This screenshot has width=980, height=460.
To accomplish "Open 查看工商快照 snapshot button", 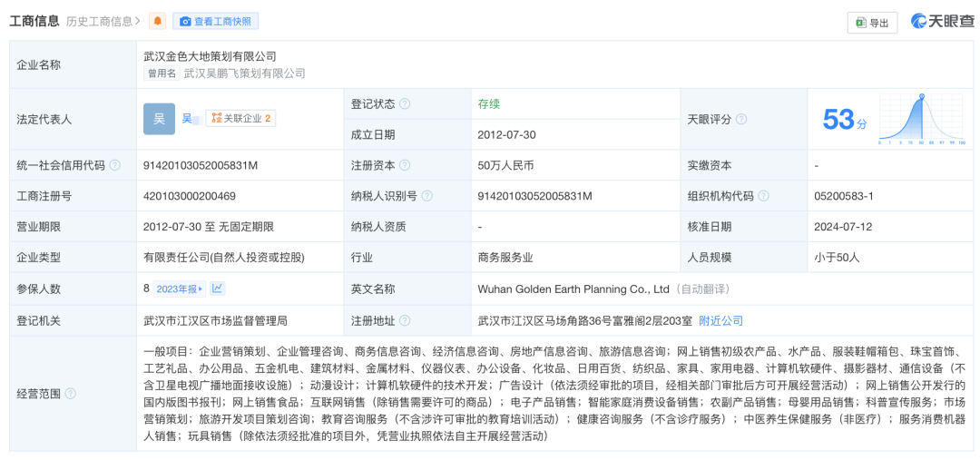I will (216, 21).
